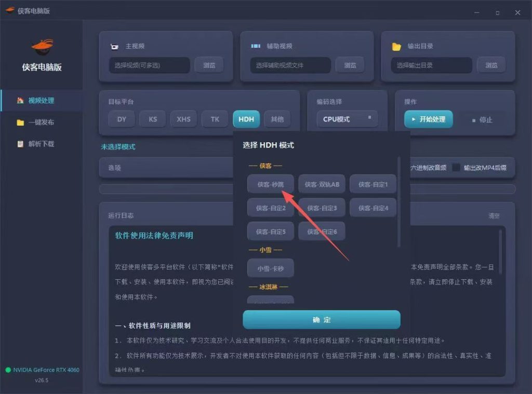This screenshot has height=394, width=532.
Task: Select the 其他 target platform
Action: coord(277,119)
